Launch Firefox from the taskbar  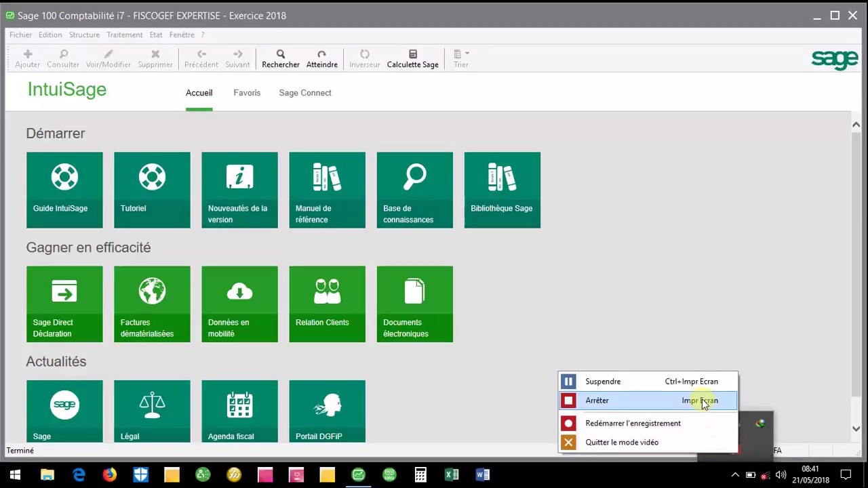109,474
